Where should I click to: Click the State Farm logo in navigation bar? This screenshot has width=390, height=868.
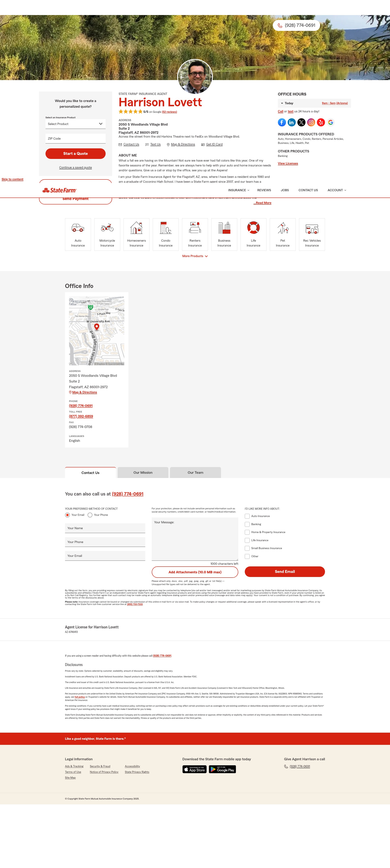tap(60, 190)
